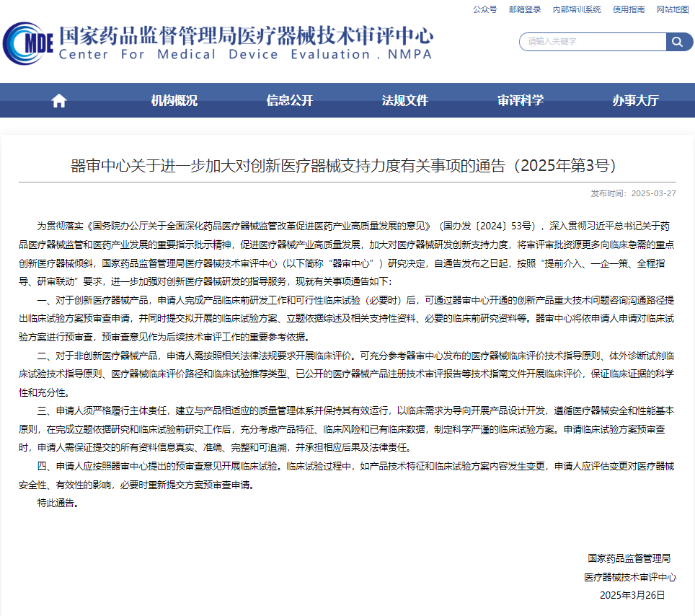Click the English subtitle Center For Medical Device Evaluation

click(x=245, y=55)
